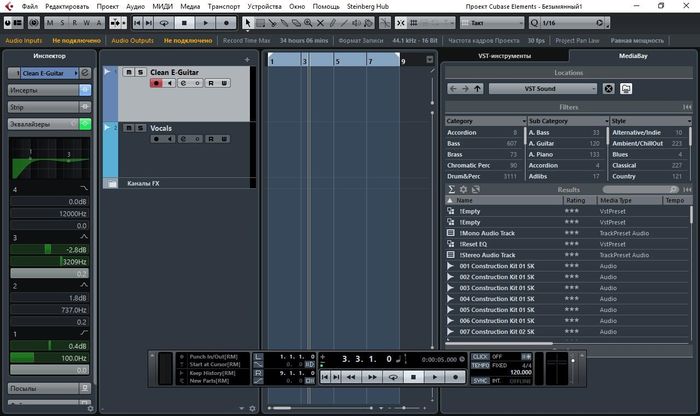Image resolution: width=700 pixels, height=416 pixels.
Task: Open the Steinberg Hub menu
Action: click(368, 6)
